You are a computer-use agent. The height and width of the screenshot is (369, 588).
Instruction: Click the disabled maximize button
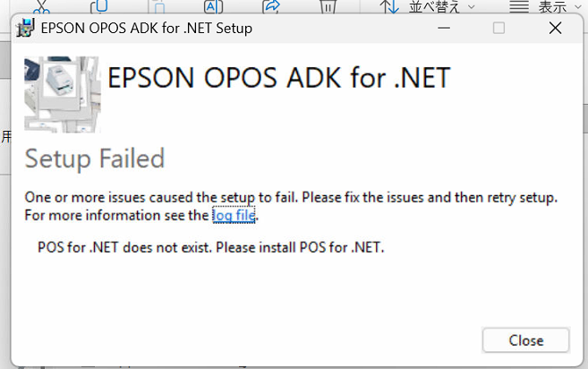click(499, 28)
